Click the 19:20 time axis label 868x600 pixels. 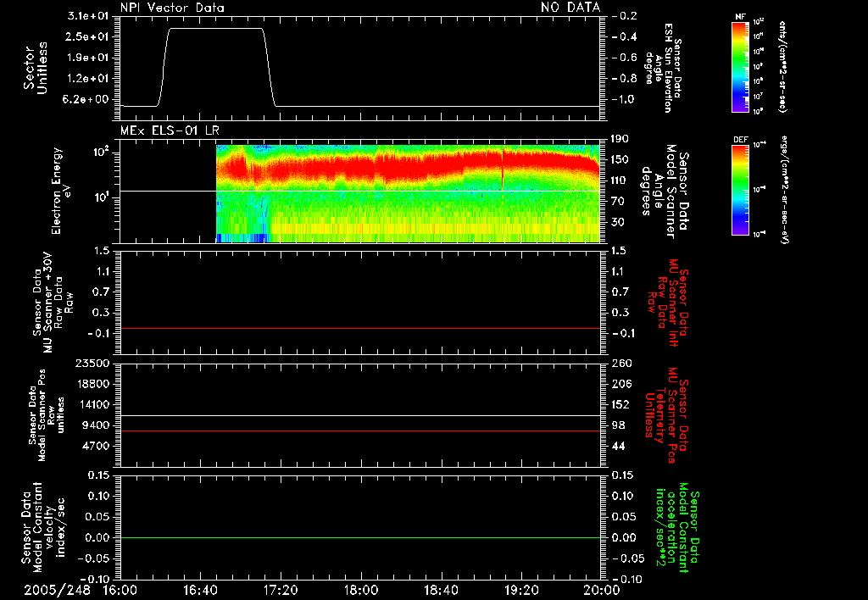tap(521, 590)
